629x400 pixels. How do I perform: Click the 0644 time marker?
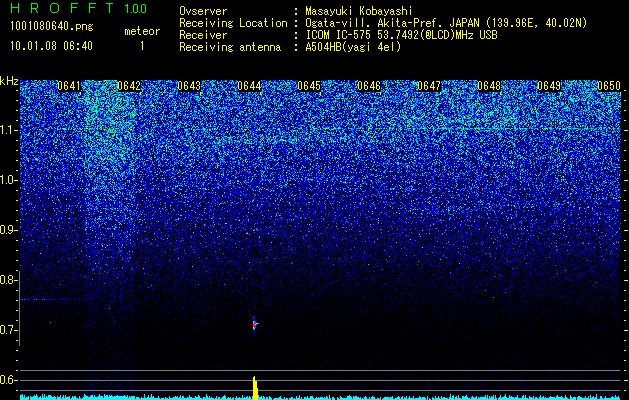249,86
